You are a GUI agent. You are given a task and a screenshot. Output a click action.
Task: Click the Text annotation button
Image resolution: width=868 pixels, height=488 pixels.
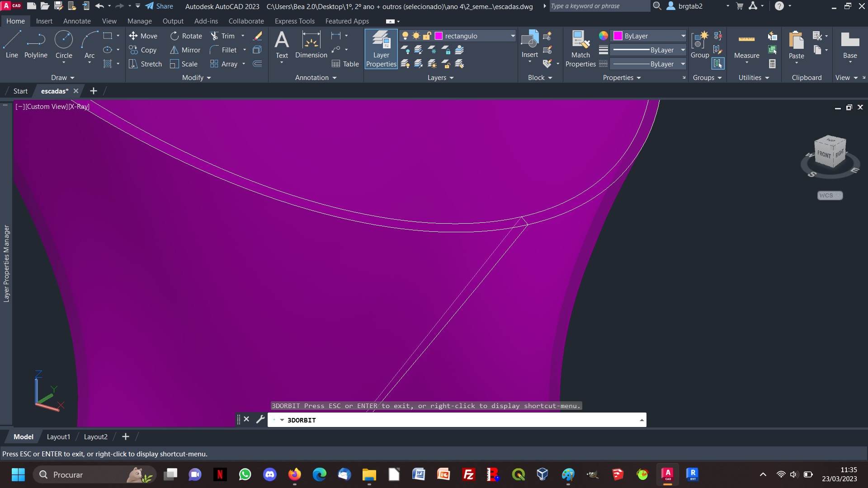coord(282,45)
